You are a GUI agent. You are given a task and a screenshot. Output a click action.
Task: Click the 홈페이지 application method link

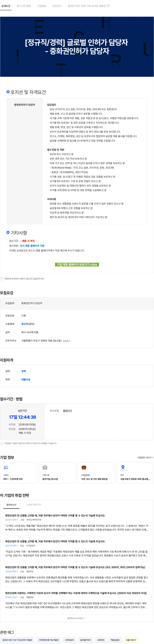(x=67, y=411)
